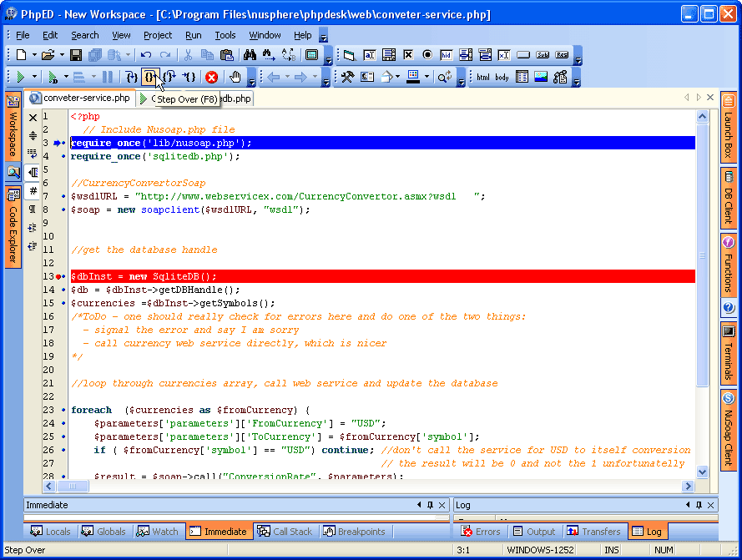The height and width of the screenshot is (560, 742).
Task: Toggle line numbers with the # gutter button
Action: coord(33,191)
